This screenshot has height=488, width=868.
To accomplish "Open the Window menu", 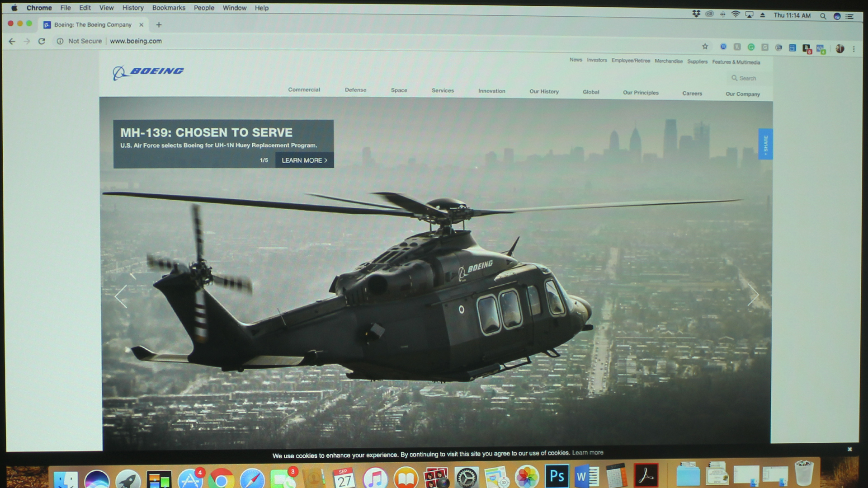I will (234, 8).
